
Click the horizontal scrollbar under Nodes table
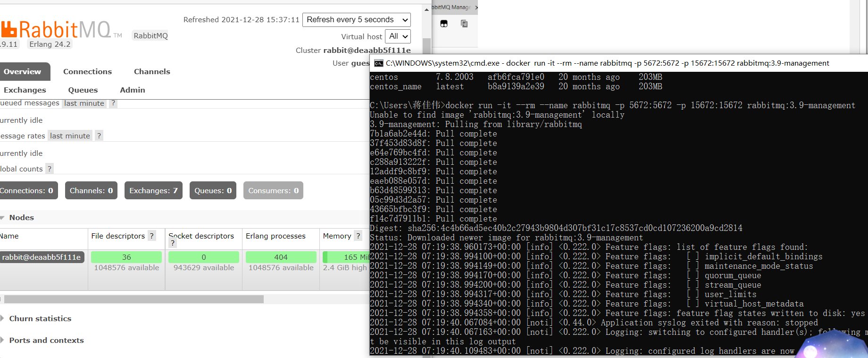[134, 299]
